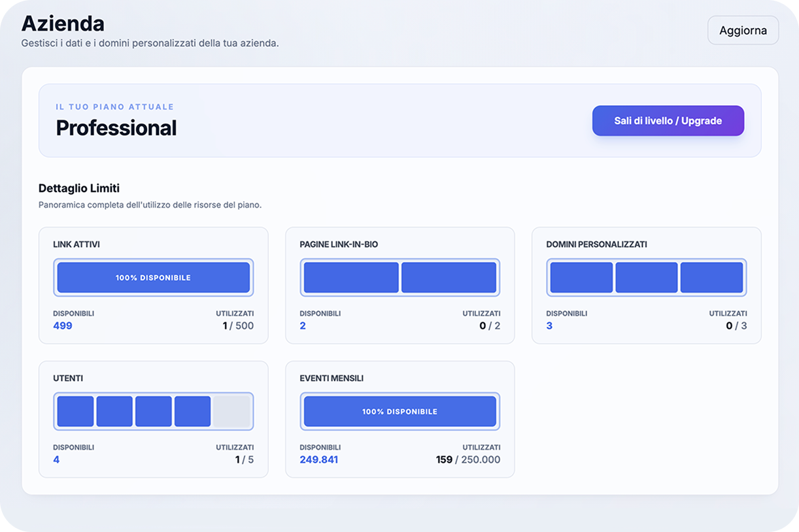Click first segment of Pagine Link-in-bio bar
The image size is (799, 532).
[351, 278]
